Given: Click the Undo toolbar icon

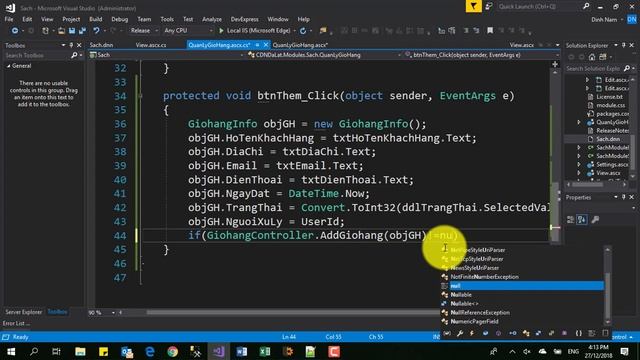Looking at the screenshot, I should (96, 31).
